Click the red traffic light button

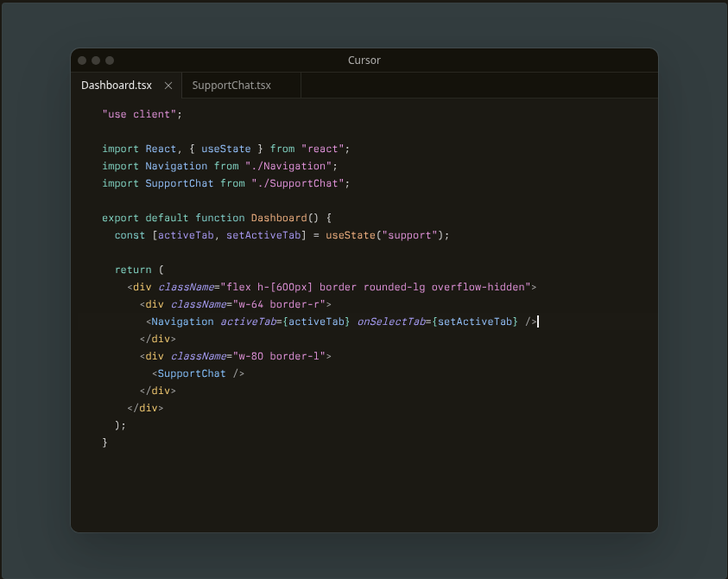click(82, 60)
